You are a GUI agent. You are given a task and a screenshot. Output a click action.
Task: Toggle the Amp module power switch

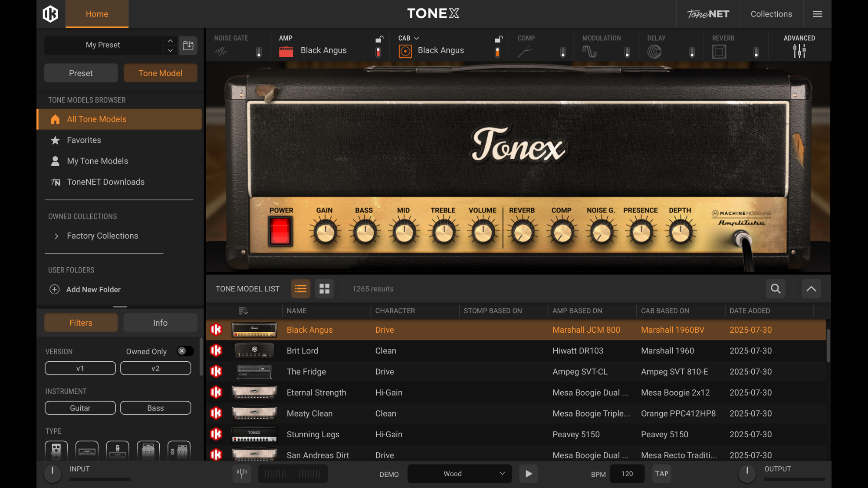(x=378, y=52)
